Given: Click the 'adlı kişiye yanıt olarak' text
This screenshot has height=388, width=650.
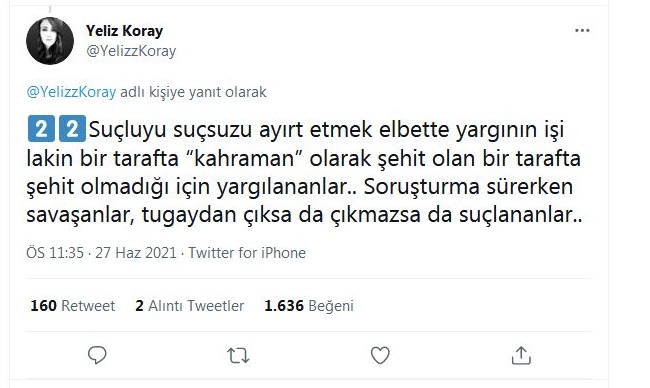Looking at the screenshot, I should point(193,92).
